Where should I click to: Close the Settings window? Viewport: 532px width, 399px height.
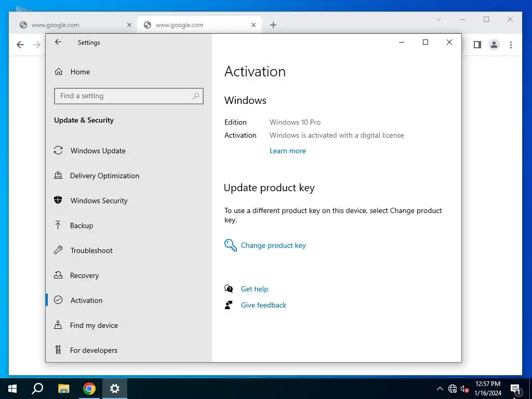pyautogui.click(x=449, y=42)
